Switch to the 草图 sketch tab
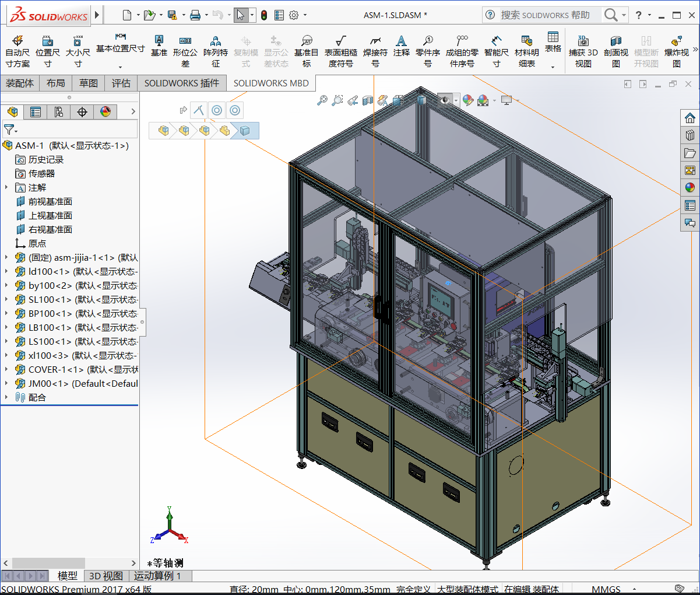Screen dimensions: 700x595 [89, 83]
